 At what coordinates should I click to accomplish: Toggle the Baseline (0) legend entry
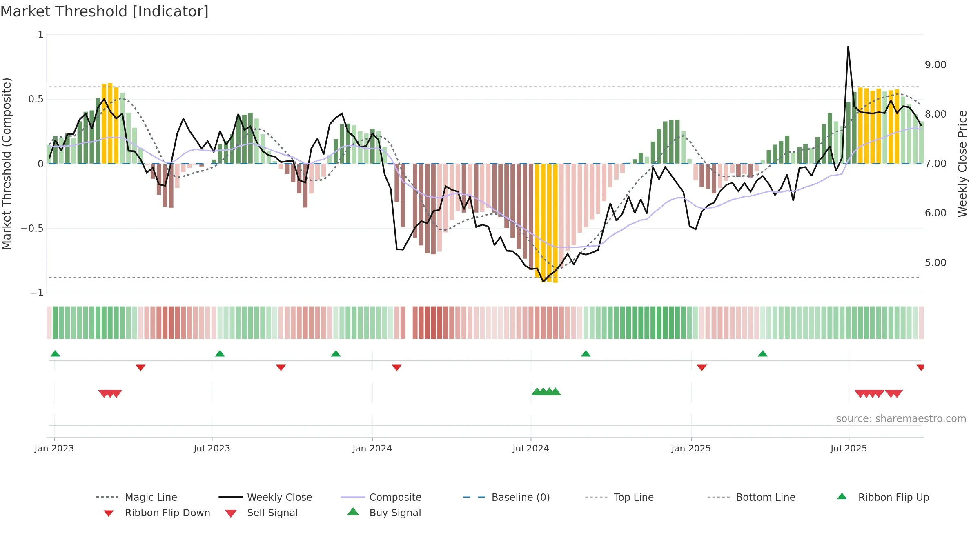point(506,497)
